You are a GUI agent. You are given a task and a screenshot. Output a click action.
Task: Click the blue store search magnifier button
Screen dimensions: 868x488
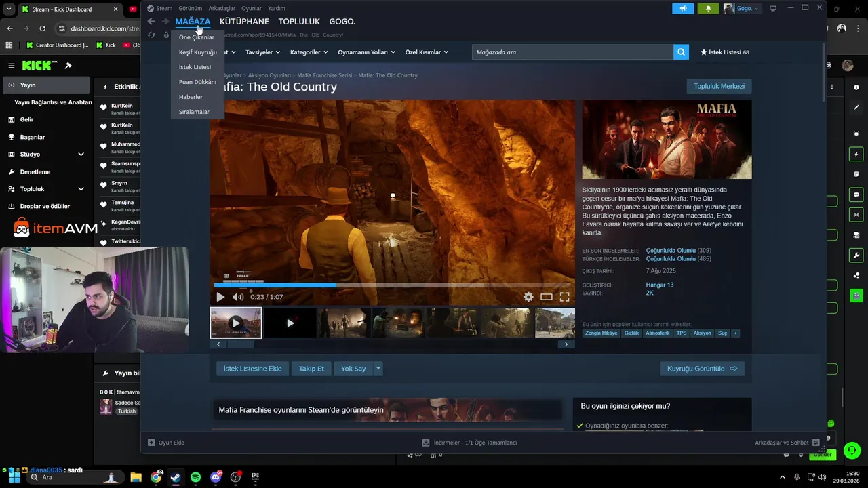point(681,52)
